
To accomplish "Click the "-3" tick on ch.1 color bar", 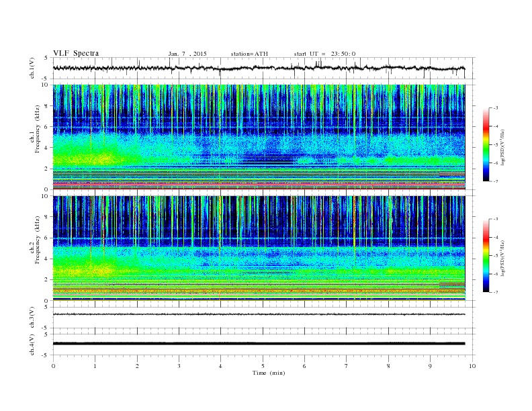I will point(496,108).
